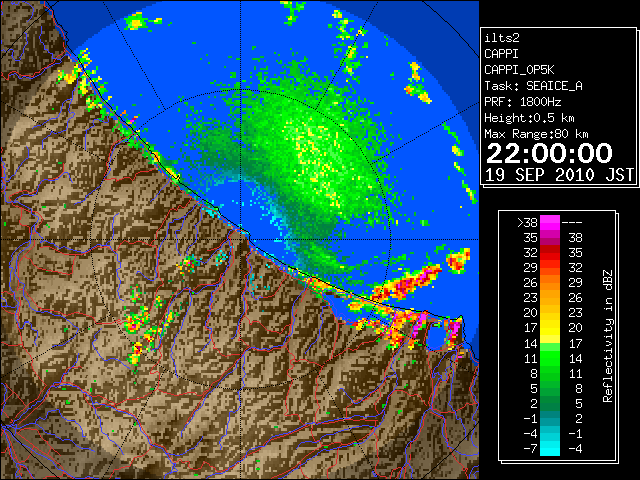
Task: Click the "Height:0.5 km" label
Action: pos(529,118)
